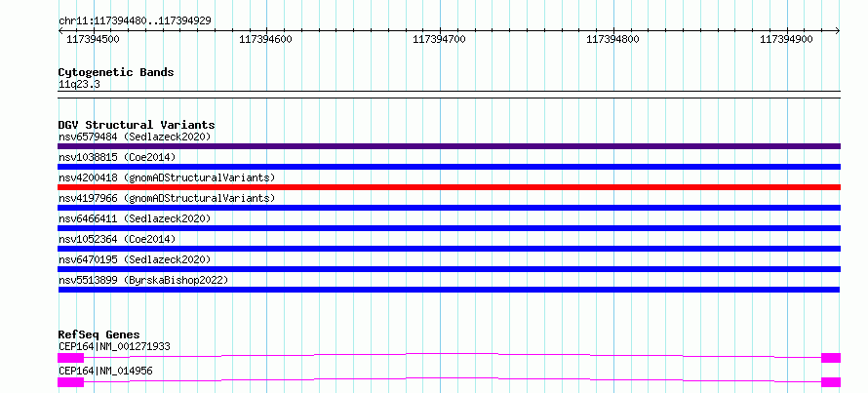This screenshot has height=393, width=868.
Task: Open variant label nsv4200418 (gnomADStructuralVariants)
Action: click(x=167, y=177)
